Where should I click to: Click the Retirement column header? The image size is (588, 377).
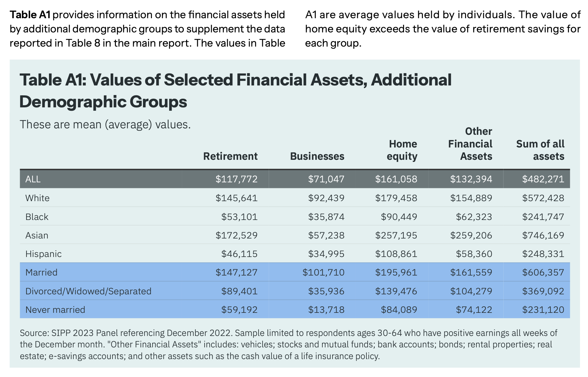tap(230, 156)
